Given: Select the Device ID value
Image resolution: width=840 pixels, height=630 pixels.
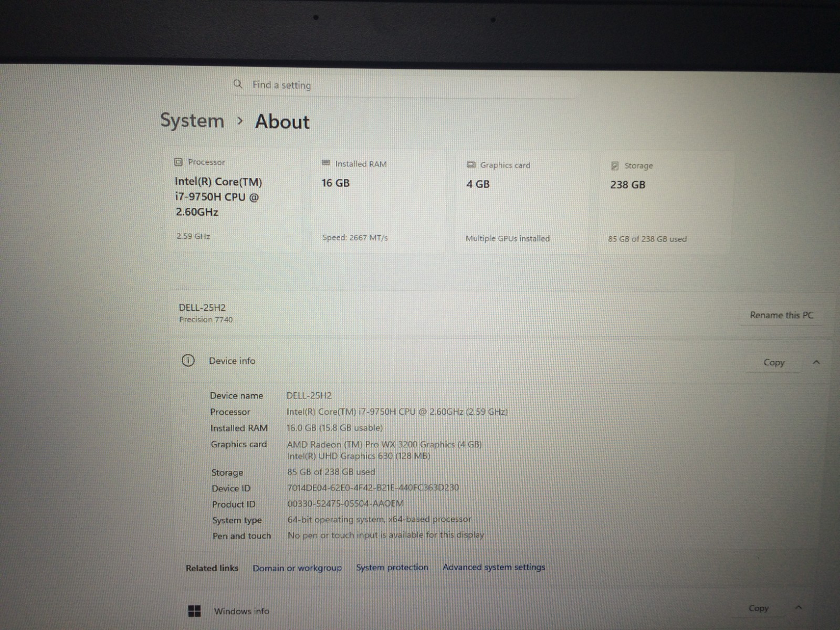Looking at the screenshot, I should coord(373,488).
